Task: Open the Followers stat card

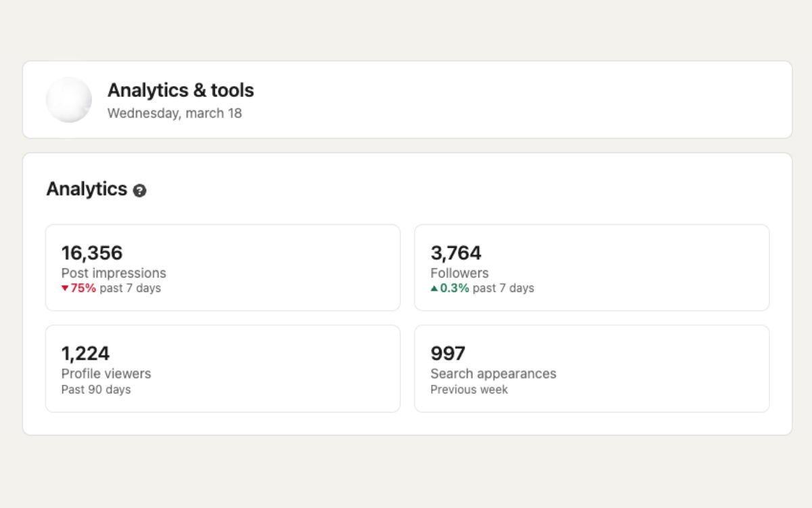Action: click(592, 268)
